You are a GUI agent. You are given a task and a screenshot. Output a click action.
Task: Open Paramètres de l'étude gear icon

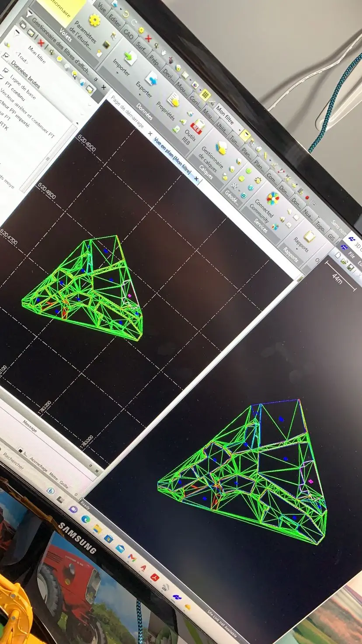click(94, 20)
